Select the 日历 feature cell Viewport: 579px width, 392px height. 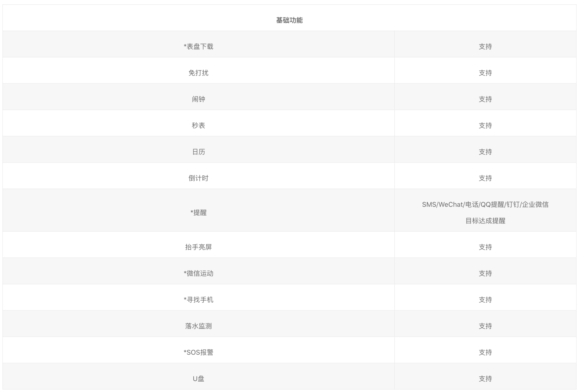(x=198, y=152)
